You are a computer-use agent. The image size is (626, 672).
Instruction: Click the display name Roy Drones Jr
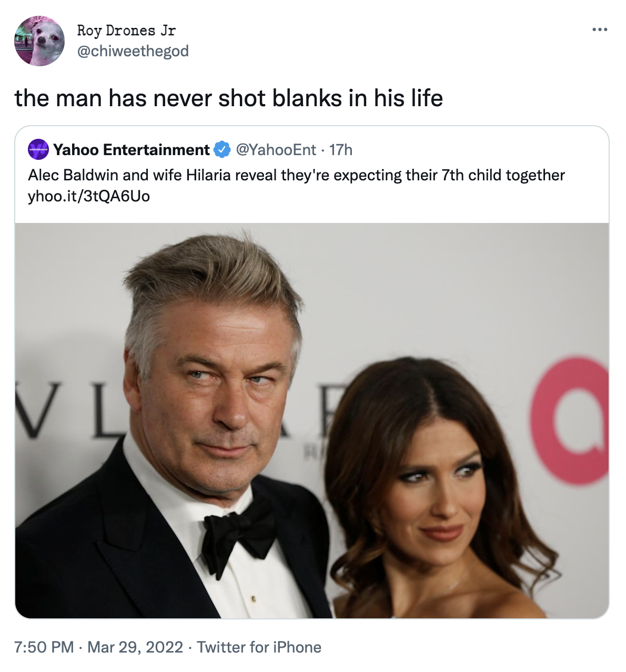coord(127,30)
